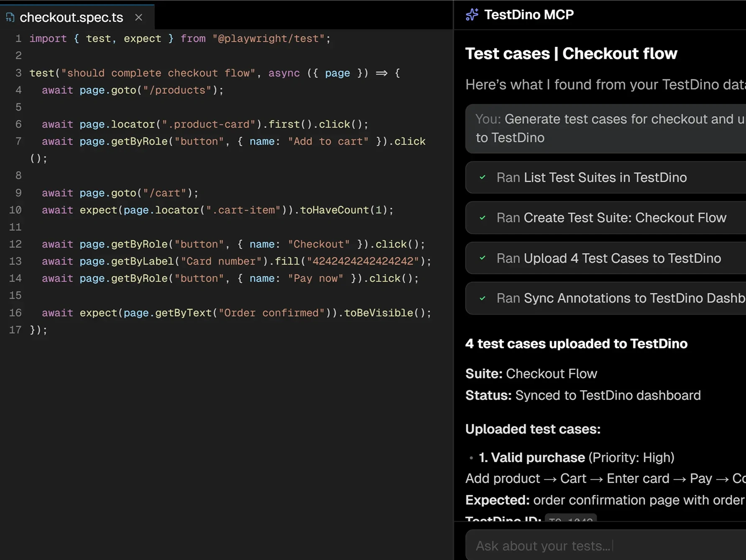Click line number 7 in the editor gutter
The height and width of the screenshot is (560, 746).
pos(18,141)
